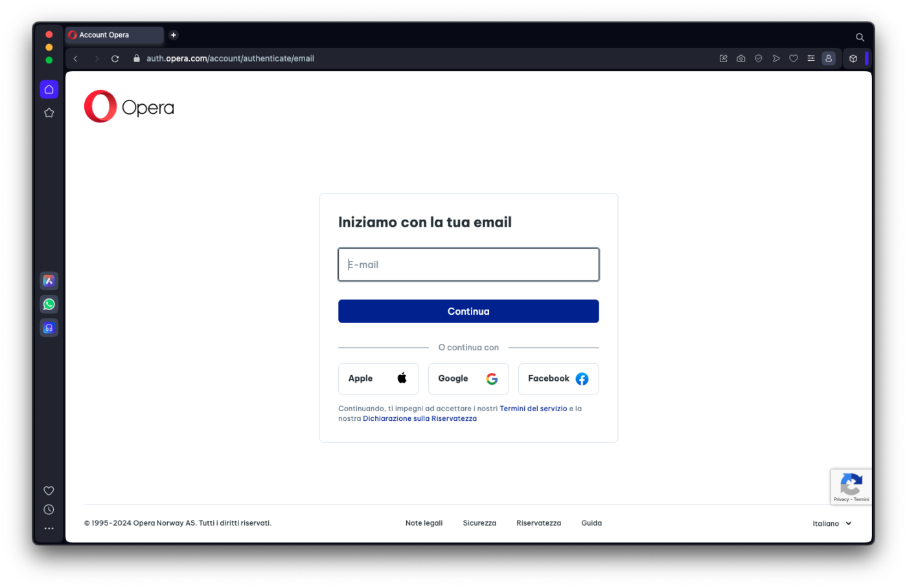Open the ad blocker shield icon
The width and height of the screenshot is (907, 588).
758,58
